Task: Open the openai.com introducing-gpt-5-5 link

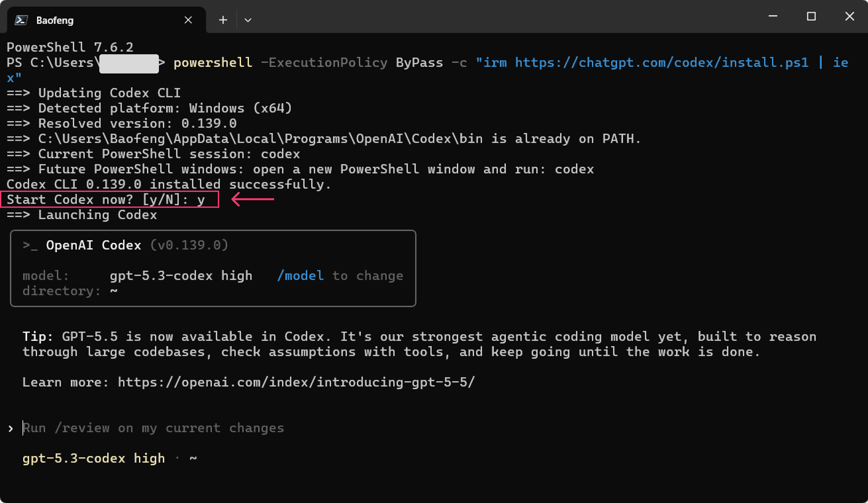Action: coord(296,382)
